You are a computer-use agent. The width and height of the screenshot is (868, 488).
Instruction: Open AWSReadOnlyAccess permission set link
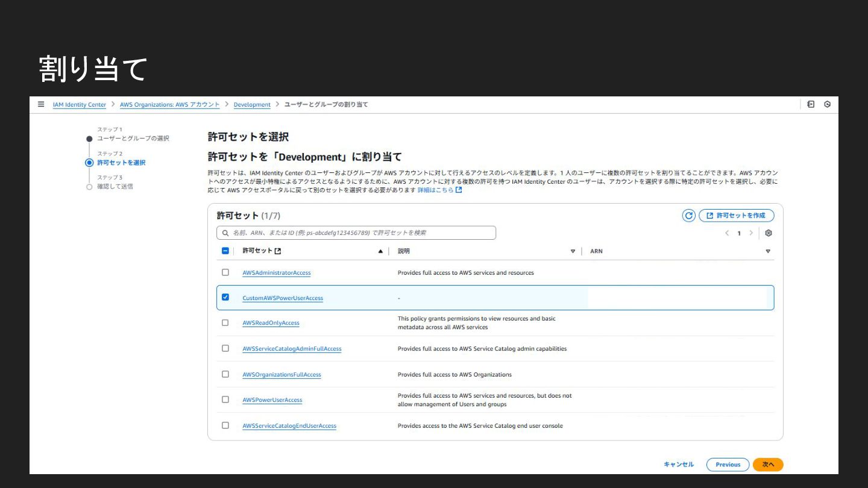pyautogui.click(x=271, y=323)
